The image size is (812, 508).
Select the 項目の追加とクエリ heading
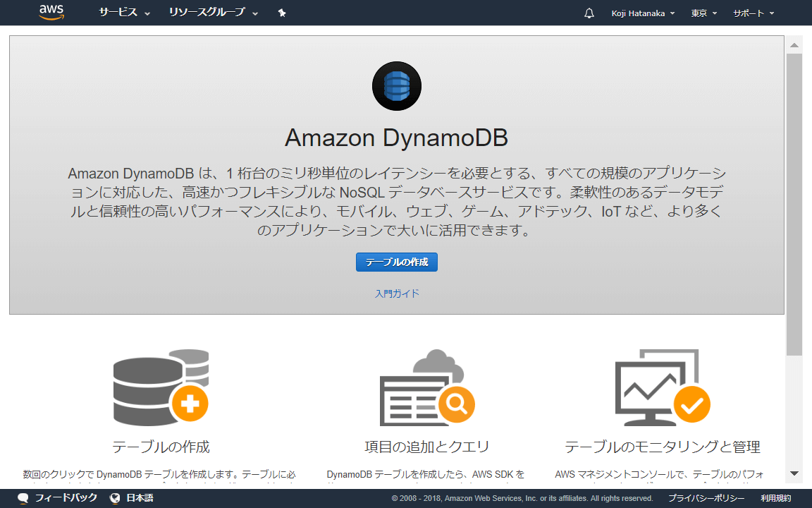[426, 447]
